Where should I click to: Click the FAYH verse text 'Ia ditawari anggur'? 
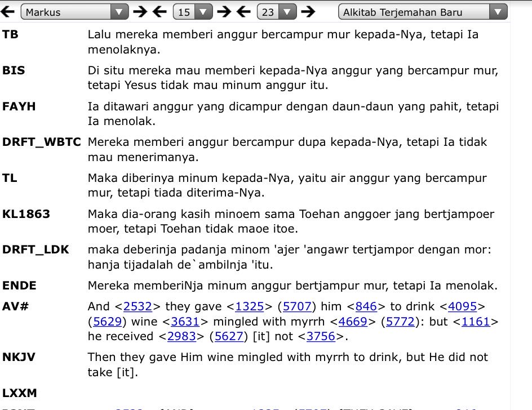pyautogui.click(x=293, y=114)
